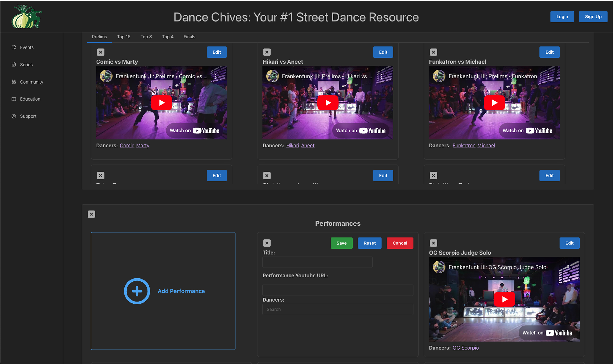Click the Performance Youtube URL field
613x364 pixels.
338,290
